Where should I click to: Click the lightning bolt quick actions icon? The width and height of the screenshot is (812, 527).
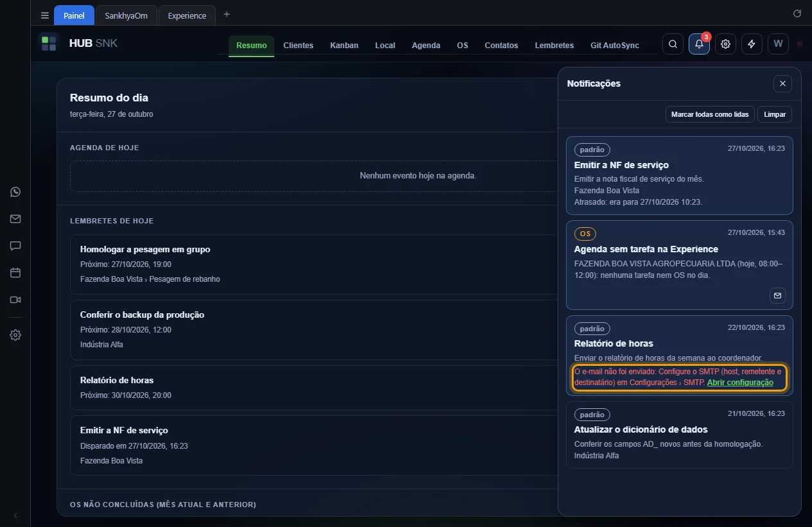click(752, 44)
